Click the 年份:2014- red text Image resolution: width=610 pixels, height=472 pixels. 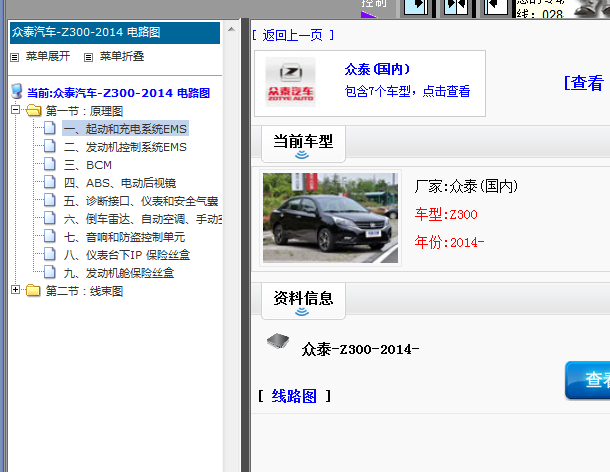(x=449, y=242)
